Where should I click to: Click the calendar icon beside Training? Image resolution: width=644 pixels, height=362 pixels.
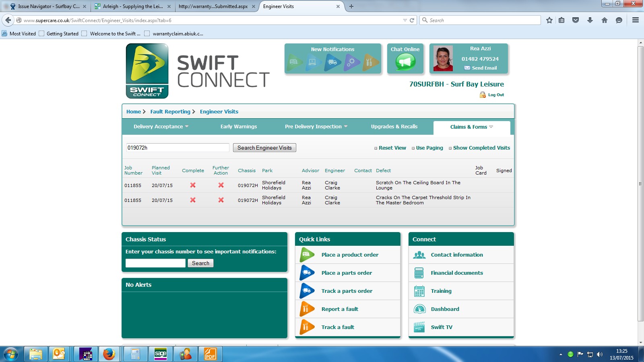[419, 291]
